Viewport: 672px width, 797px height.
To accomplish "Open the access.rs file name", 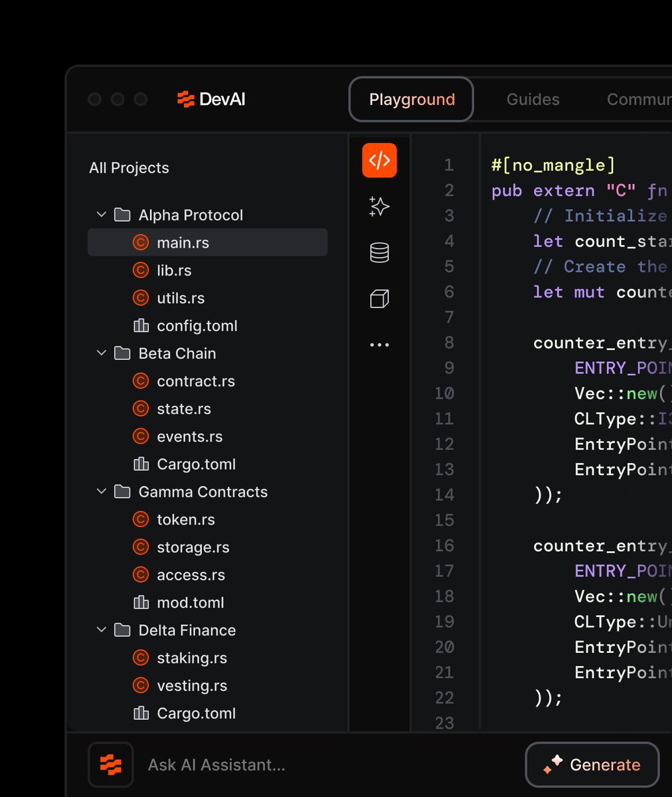I will 191,575.
